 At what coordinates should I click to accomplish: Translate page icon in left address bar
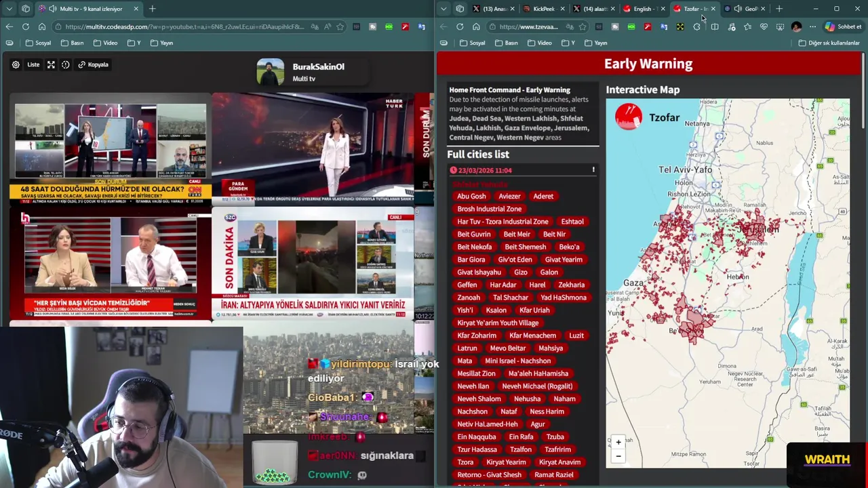(x=315, y=26)
